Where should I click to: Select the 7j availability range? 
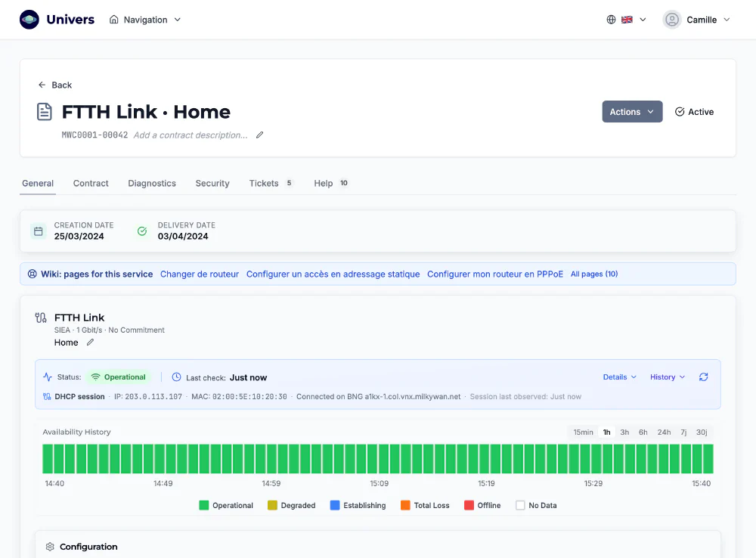pyautogui.click(x=683, y=432)
